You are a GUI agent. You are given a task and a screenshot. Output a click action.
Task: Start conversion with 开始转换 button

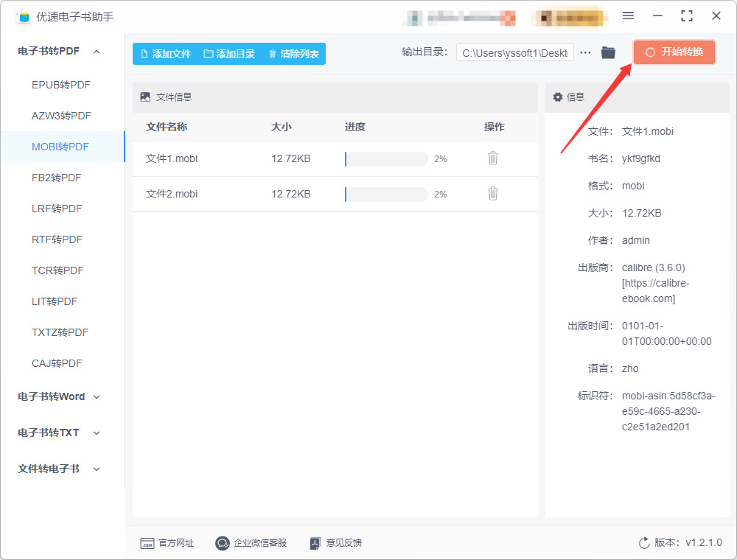pos(674,52)
